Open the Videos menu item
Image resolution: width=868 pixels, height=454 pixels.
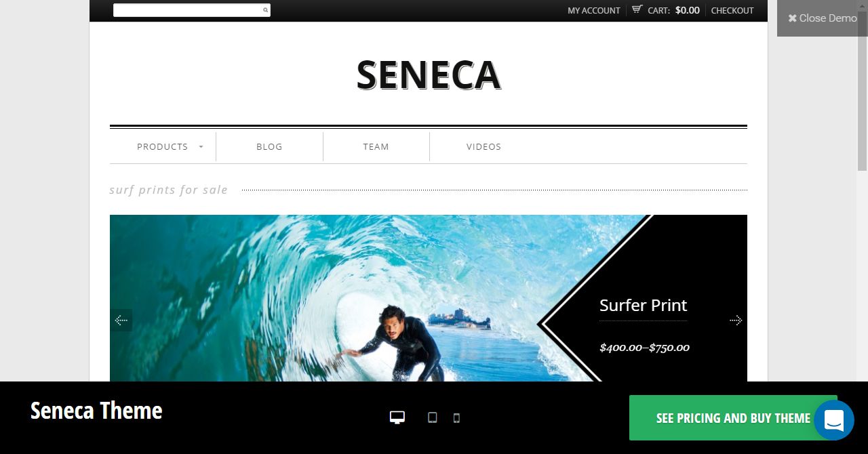(x=484, y=146)
